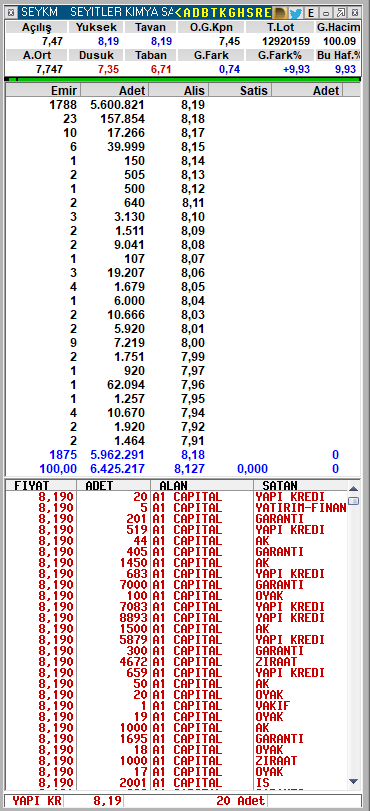Click '20 Adet' in the bottom status bar

tap(241, 801)
